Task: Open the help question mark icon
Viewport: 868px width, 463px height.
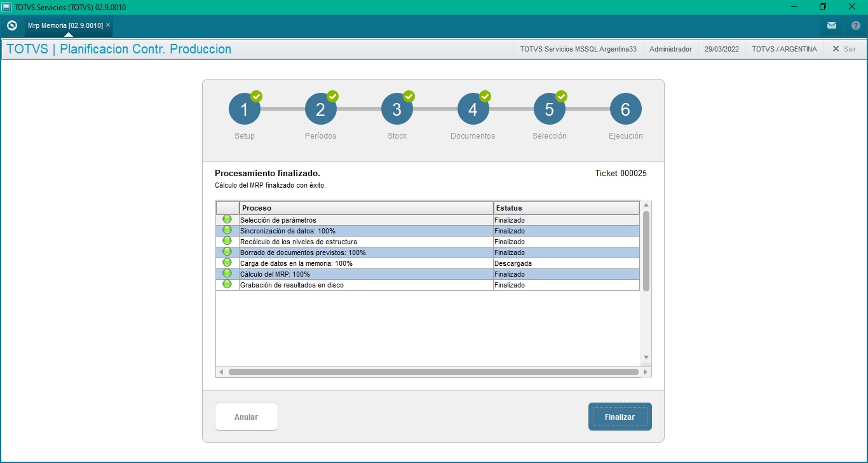Action: pyautogui.click(x=856, y=25)
